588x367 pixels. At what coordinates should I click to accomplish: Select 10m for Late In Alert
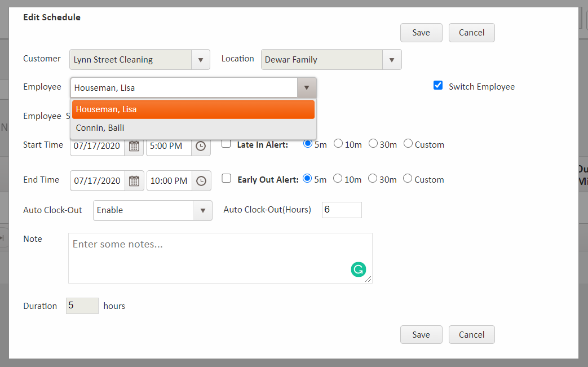click(x=338, y=144)
